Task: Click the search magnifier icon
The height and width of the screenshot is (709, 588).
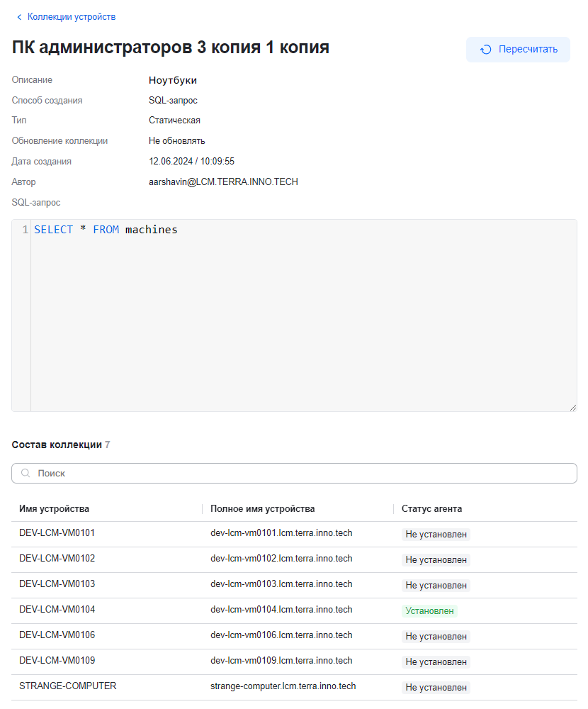Action: tap(26, 474)
